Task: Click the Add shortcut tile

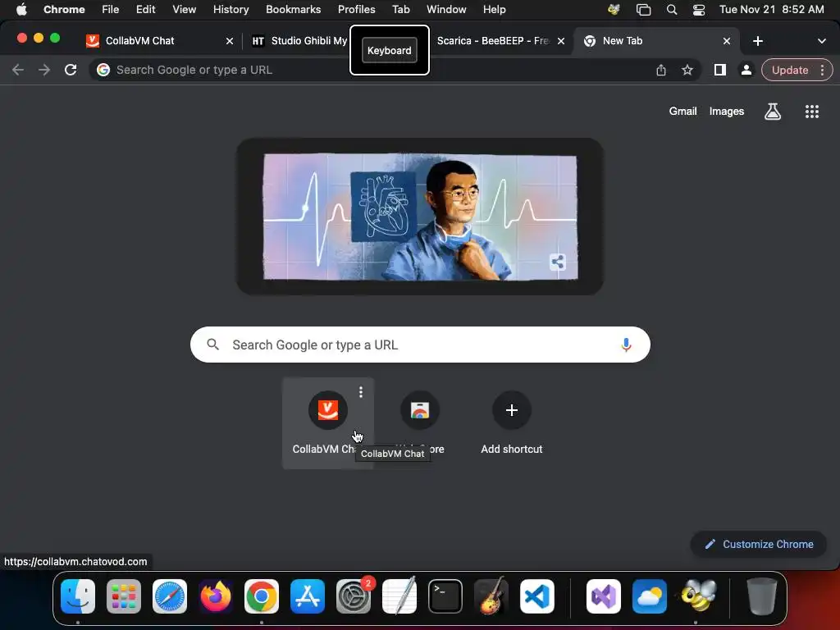Action: (x=512, y=423)
